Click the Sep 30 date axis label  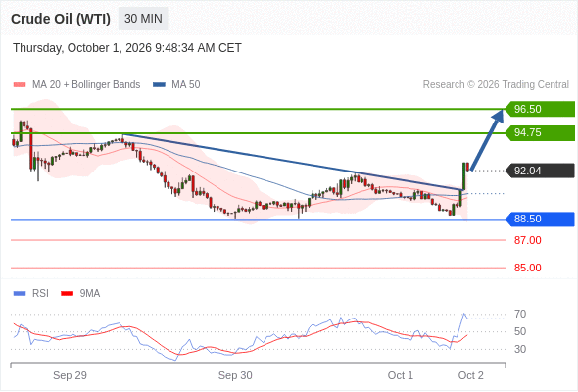[x=235, y=375]
